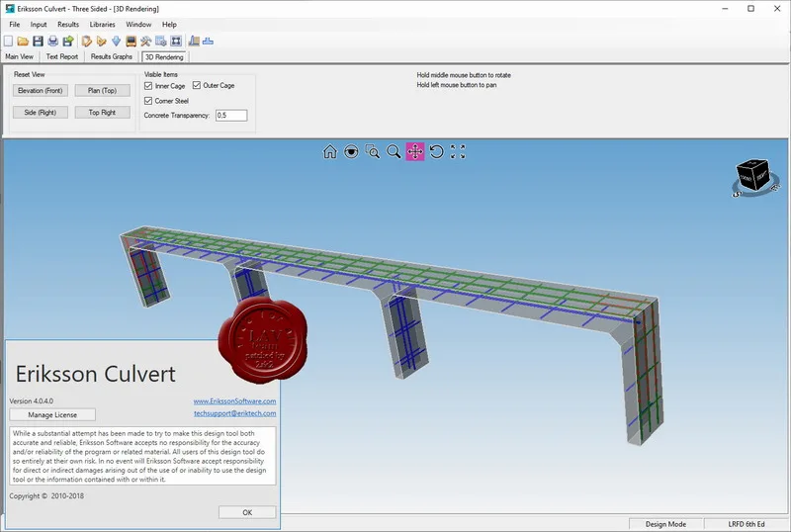This screenshot has height=532, width=791.
Task: Select the magnifier zoom tool in viewport
Action: tap(394, 151)
